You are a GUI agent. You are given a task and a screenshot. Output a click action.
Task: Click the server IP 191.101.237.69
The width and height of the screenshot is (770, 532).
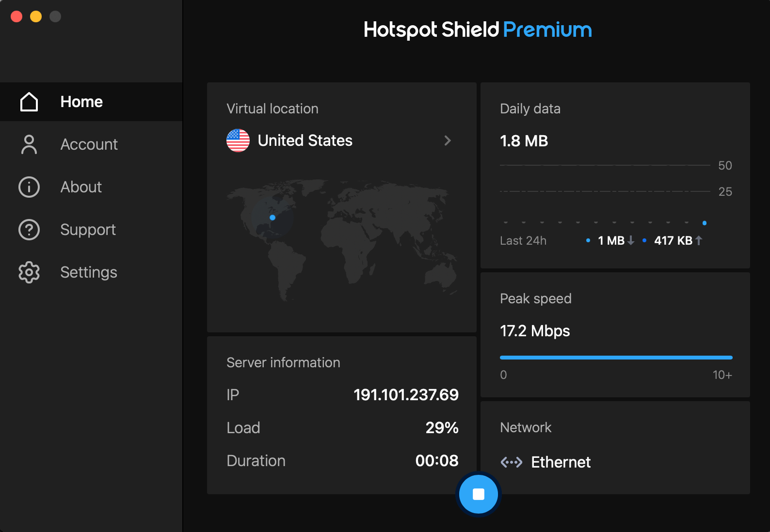[406, 395]
